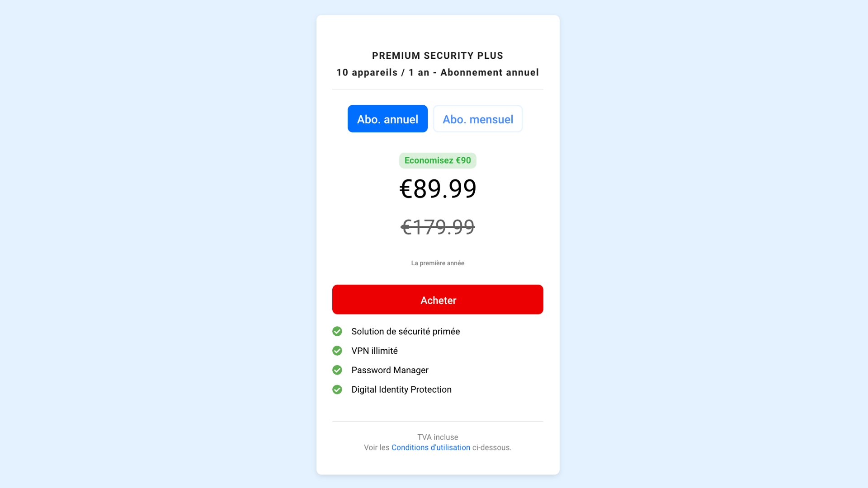Click the TVA incluse notice
This screenshot has height=488, width=868.
pyautogui.click(x=438, y=437)
